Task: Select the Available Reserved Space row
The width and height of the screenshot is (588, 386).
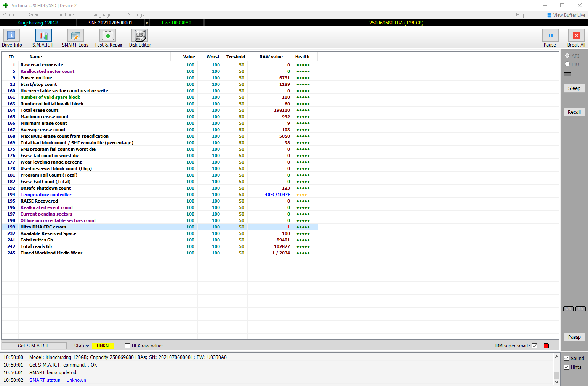Action: coord(160,233)
